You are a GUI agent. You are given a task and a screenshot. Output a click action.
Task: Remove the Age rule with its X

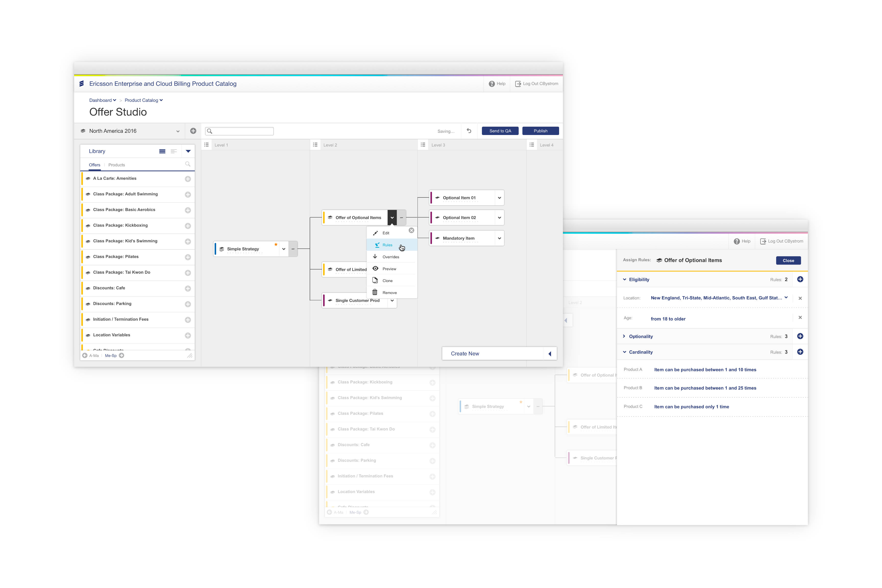click(800, 318)
